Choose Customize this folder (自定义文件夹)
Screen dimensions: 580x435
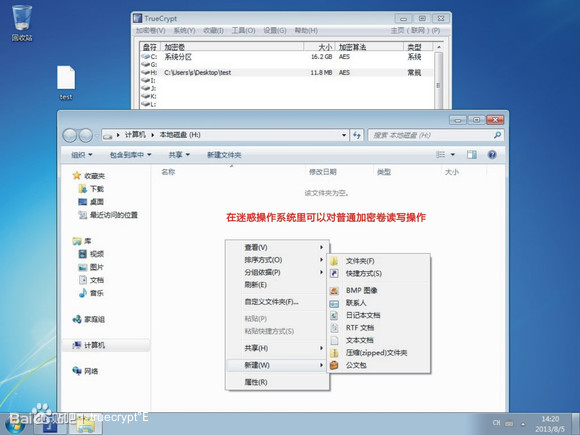click(x=277, y=302)
